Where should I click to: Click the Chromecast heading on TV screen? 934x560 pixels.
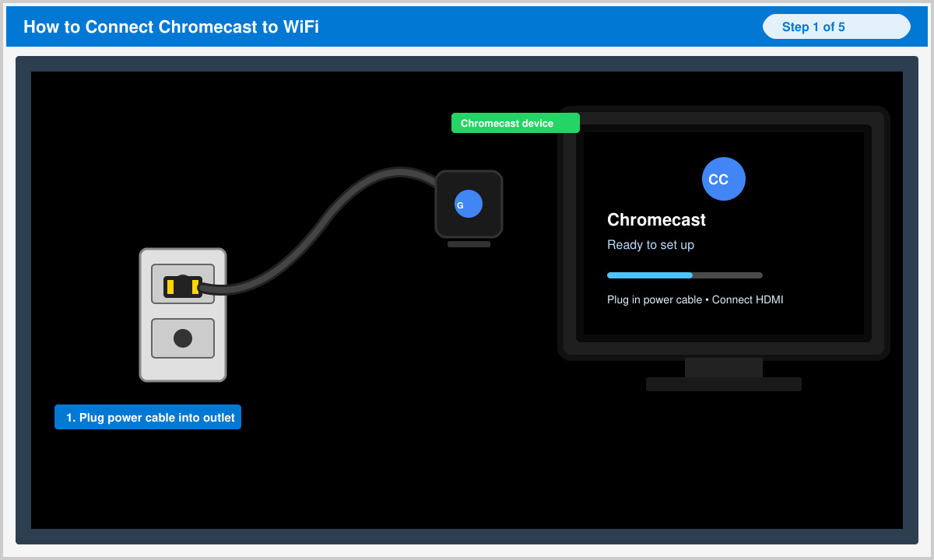click(x=656, y=220)
